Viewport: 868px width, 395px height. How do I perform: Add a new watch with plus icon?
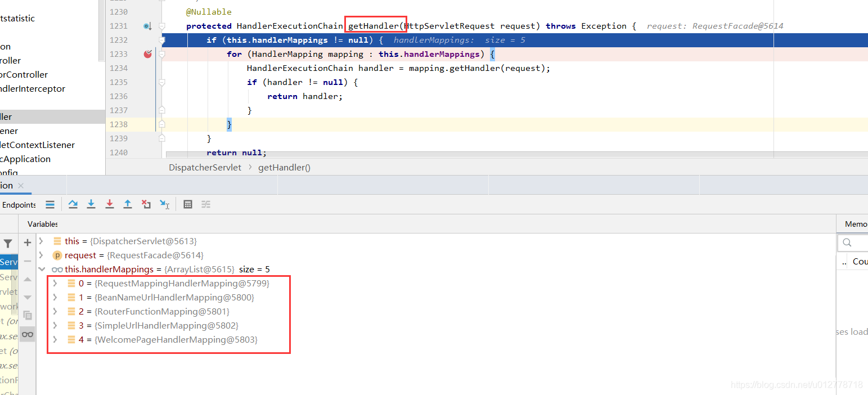[28, 243]
